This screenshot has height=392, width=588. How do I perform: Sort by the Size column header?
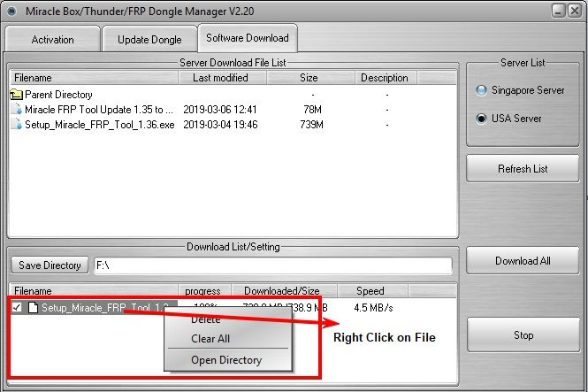(x=310, y=78)
